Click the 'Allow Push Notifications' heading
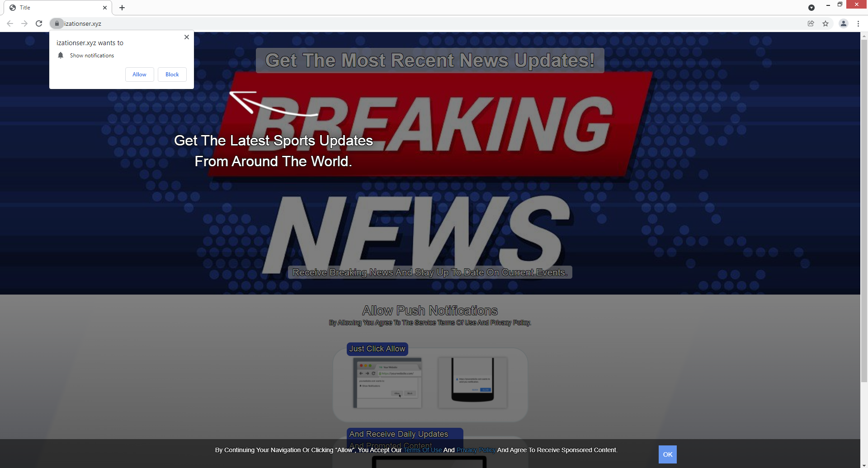 pyautogui.click(x=430, y=310)
